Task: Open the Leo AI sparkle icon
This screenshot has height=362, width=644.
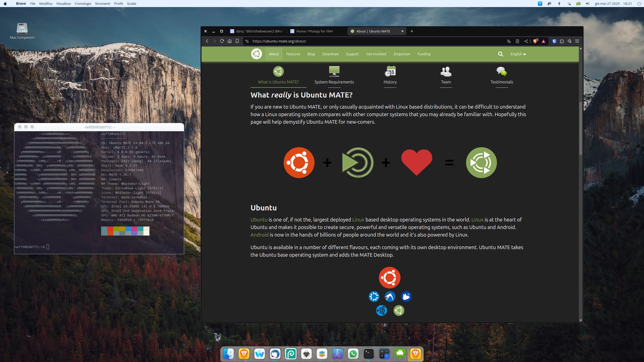Action: tap(570, 41)
